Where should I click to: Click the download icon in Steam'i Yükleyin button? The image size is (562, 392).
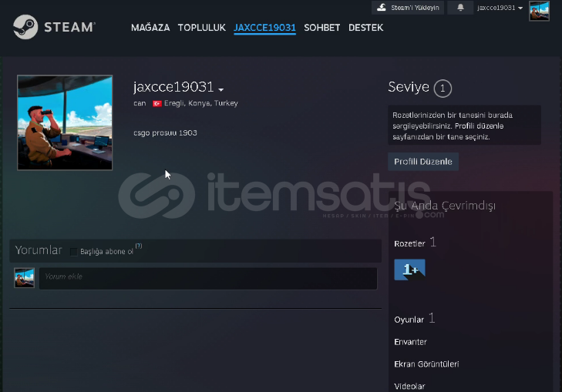click(x=382, y=8)
